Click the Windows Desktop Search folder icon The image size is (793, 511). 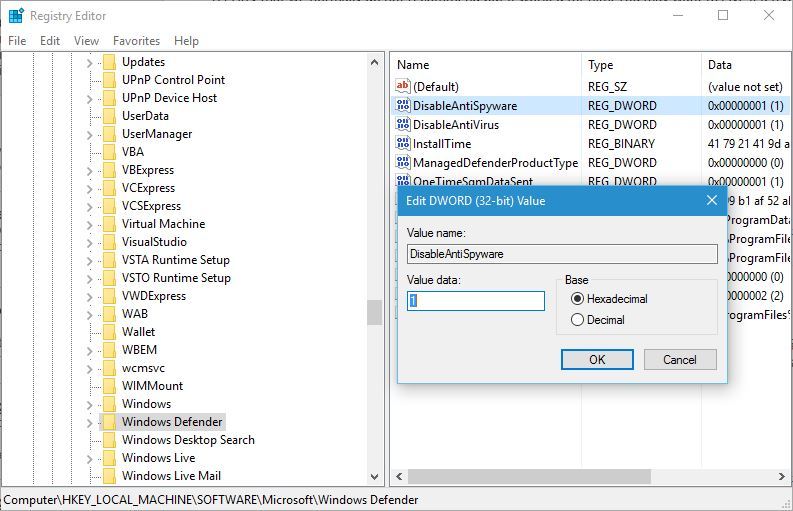(109, 440)
